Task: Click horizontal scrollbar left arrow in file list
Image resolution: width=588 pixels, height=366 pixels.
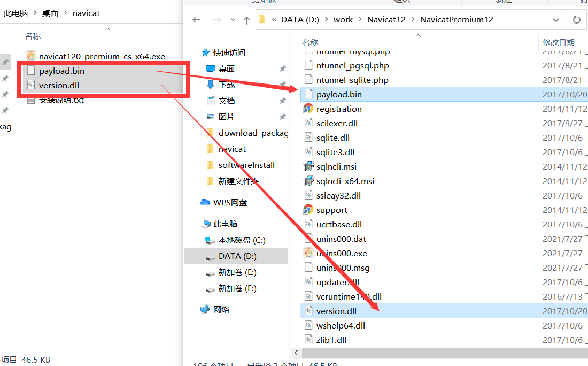Action: click(x=296, y=353)
